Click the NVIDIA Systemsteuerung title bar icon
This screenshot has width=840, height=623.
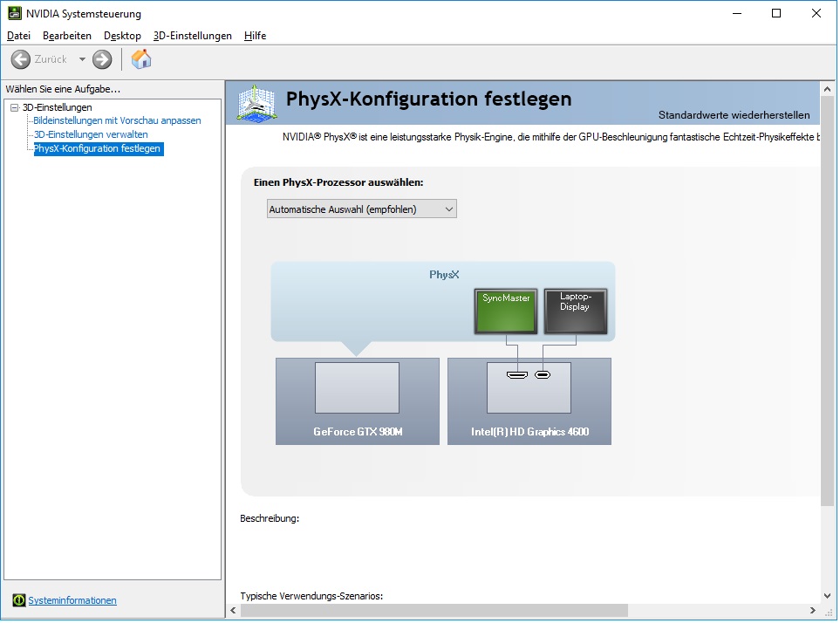coord(15,13)
